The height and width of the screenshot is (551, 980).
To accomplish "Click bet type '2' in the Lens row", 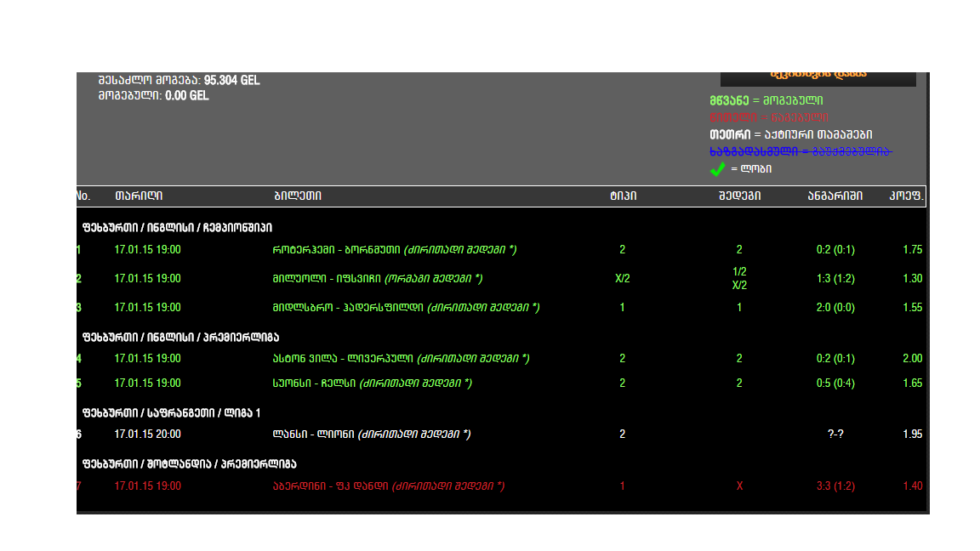I will [x=622, y=435].
